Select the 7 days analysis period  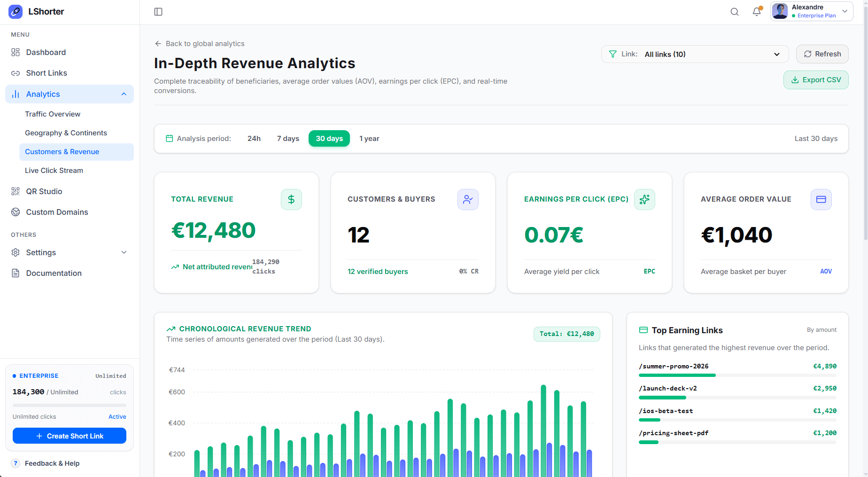288,139
